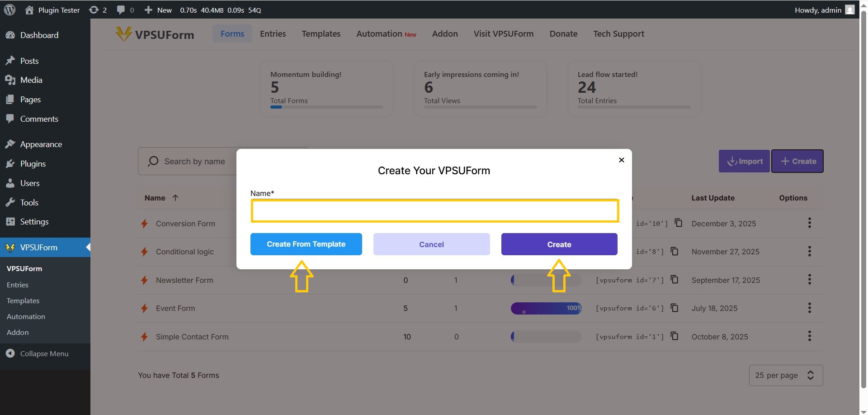Click inside the Name input field
868x415 pixels.
(434, 211)
